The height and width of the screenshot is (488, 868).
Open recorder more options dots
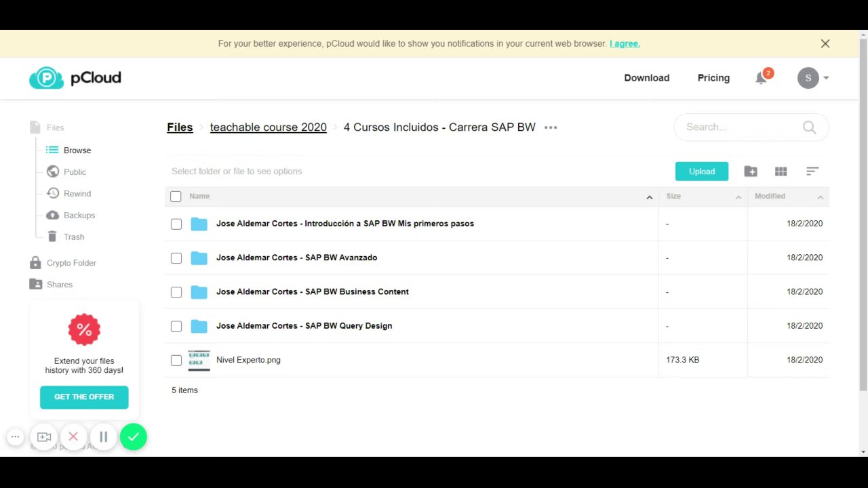[15, 437]
